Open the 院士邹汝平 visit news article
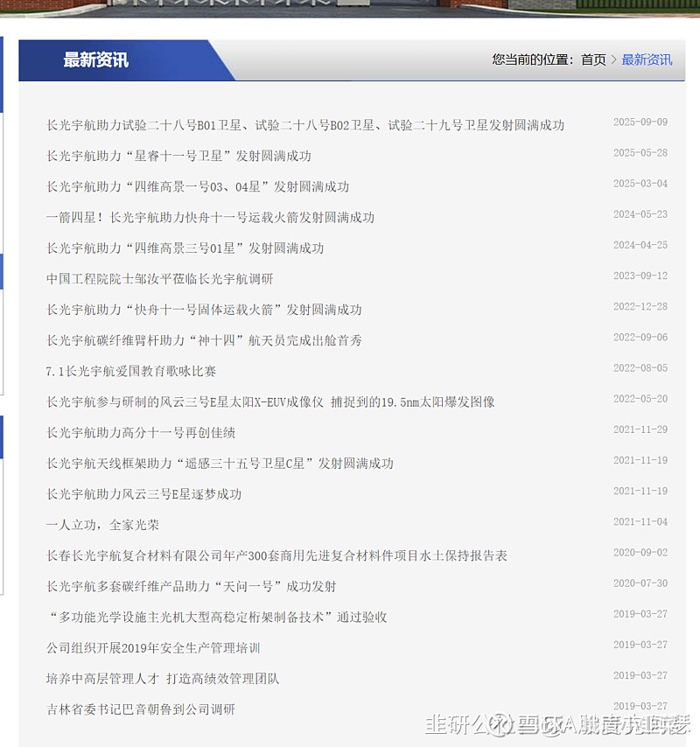700x747 pixels. click(x=159, y=279)
